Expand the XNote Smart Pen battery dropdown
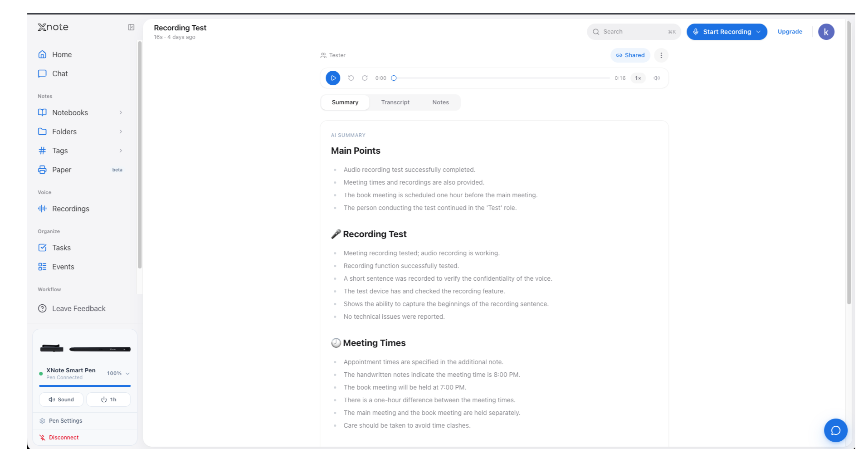This screenshot has width=868, height=463. [127, 374]
